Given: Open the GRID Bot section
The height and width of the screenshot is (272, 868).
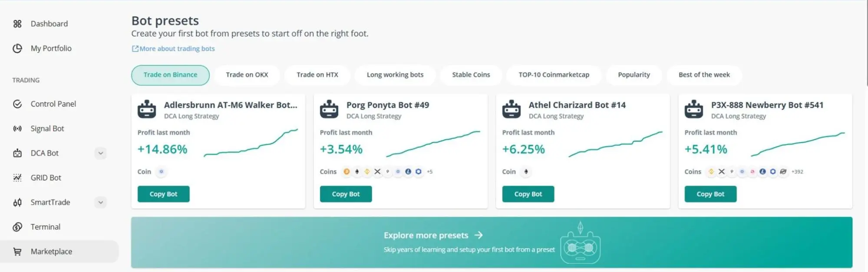Looking at the screenshot, I should [45, 177].
